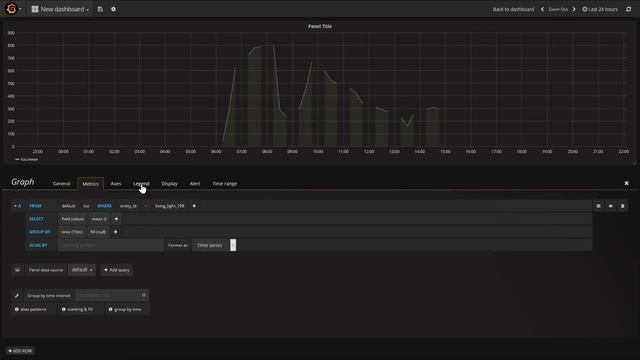Click the living_light tag value segment
This screenshot has height=360, width=640.
169,206
